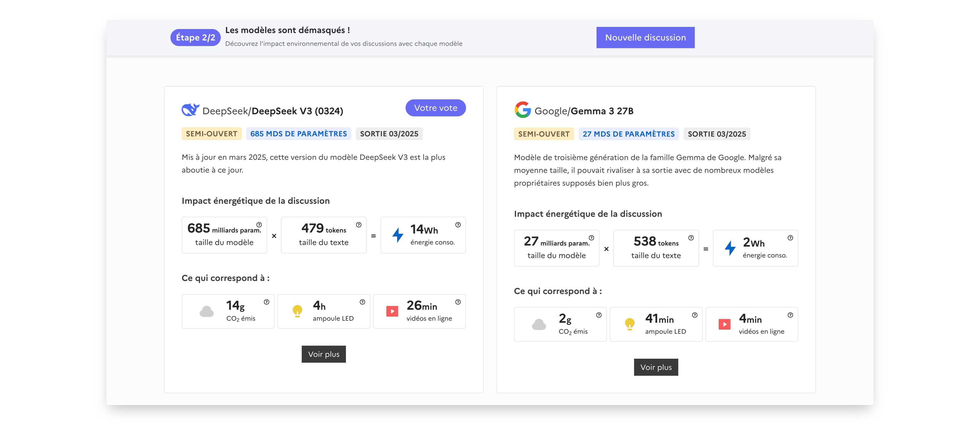Viewport: 980px width, 425px height.
Task: Click the DeepSeek whale logo
Action: [x=190, y=110]
